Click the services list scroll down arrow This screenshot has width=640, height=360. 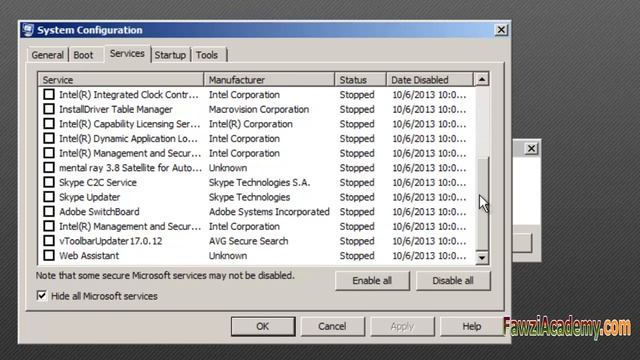(482, 258)
